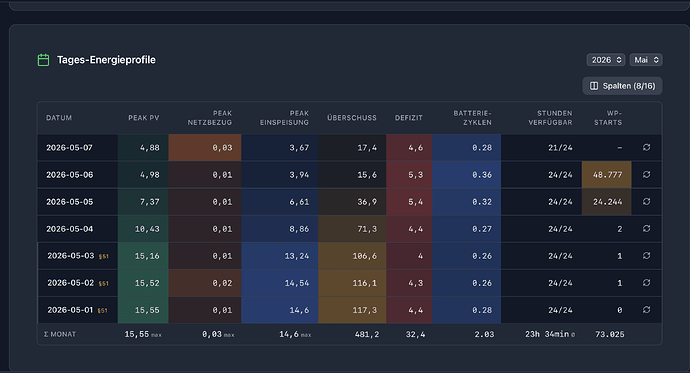The width and height of the screenshot is (690, 373).
Task: Click the Stunden Verfügbar value 21/24
Action: point(560,148)
